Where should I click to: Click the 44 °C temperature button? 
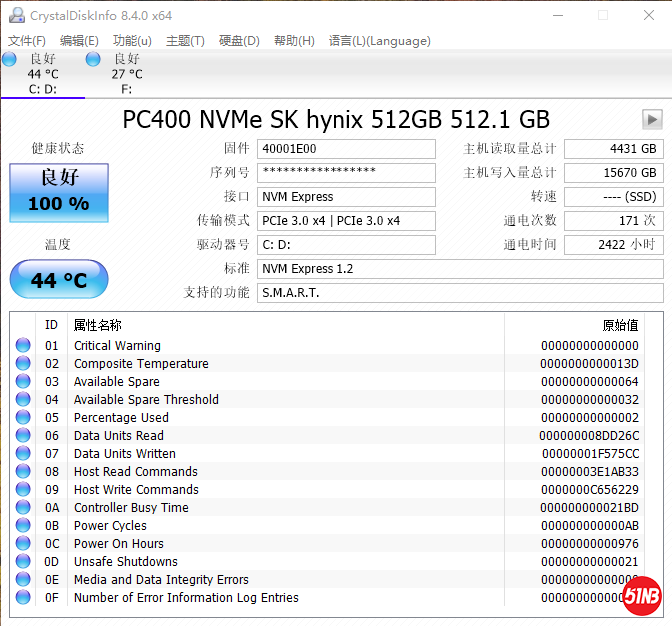point(58,280)
